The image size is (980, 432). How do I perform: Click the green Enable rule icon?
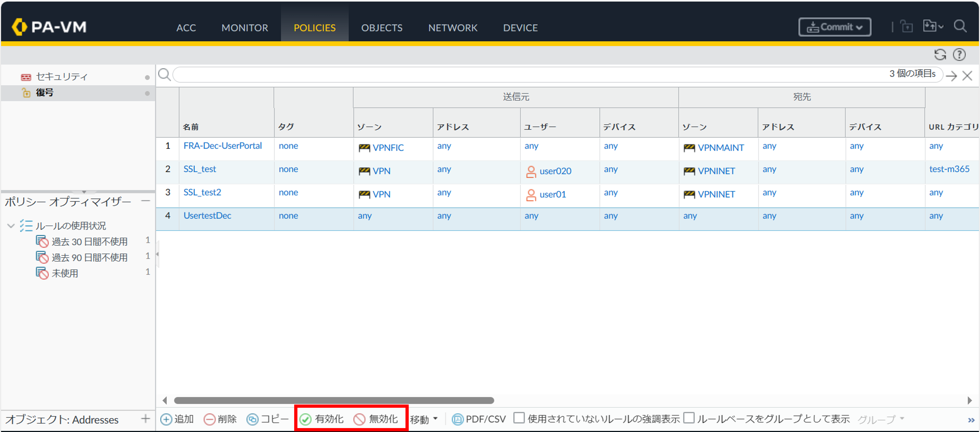pos(305,419)
